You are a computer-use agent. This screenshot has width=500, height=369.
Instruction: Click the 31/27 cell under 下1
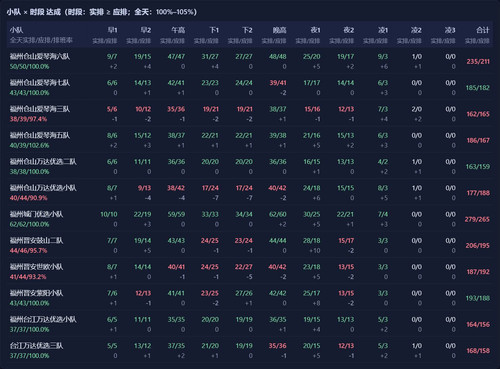click(210, 56)
